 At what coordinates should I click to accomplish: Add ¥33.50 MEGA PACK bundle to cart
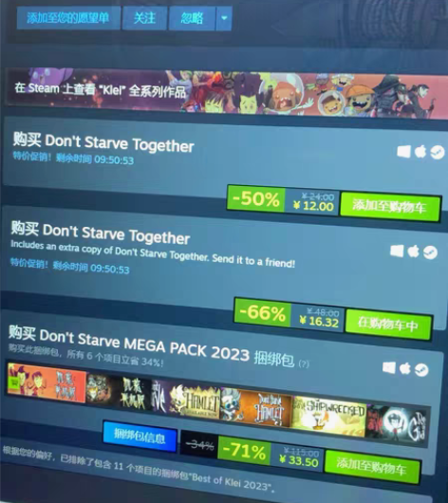click(x=372, y=466)
